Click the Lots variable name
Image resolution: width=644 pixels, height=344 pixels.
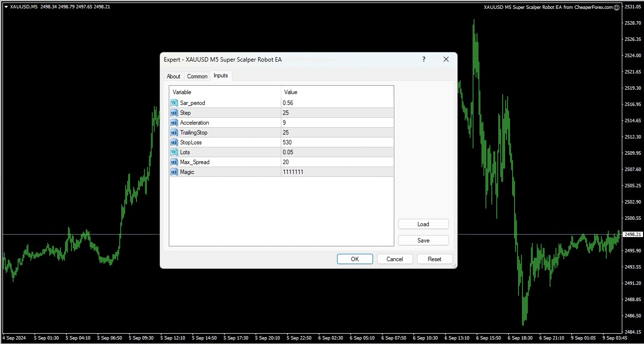tap(185, 152)
